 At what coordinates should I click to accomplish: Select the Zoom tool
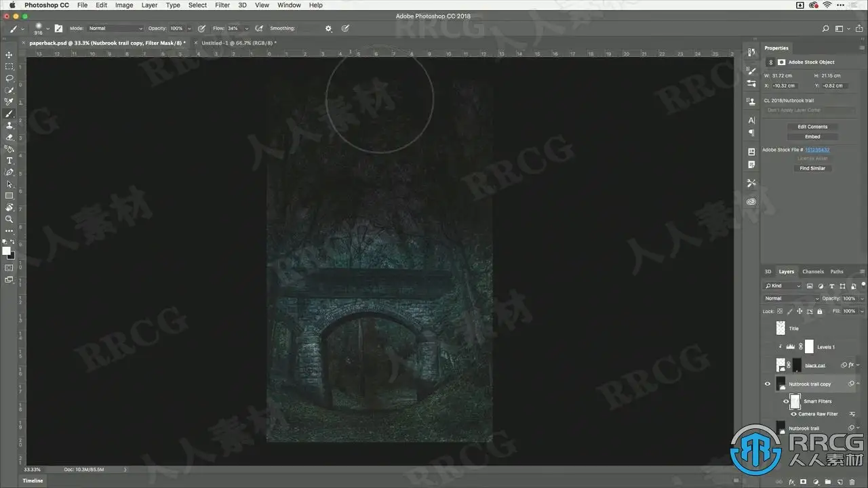point(9,219)
